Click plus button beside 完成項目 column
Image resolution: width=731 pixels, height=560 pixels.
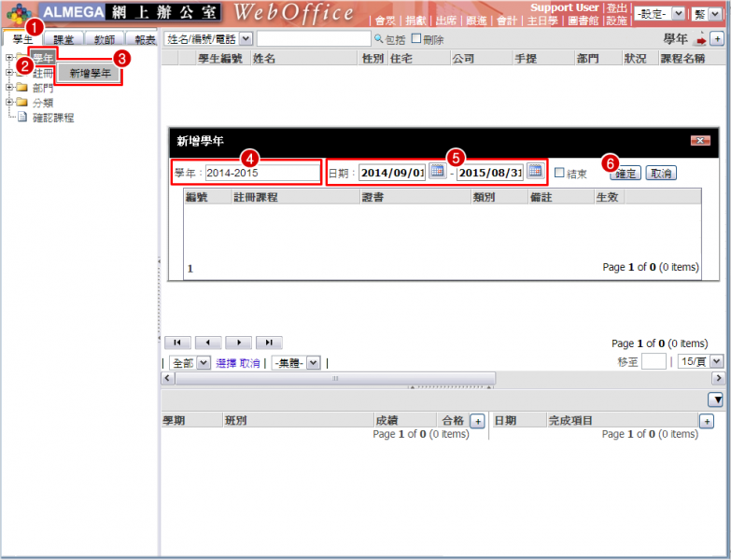pyautogui.click(x=707, y=421)
